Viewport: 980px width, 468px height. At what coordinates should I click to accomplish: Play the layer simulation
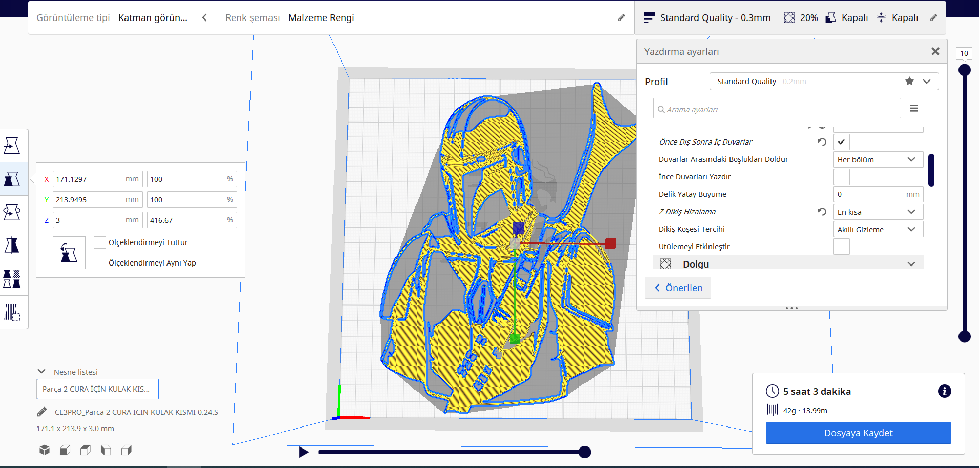coord(303,452)
